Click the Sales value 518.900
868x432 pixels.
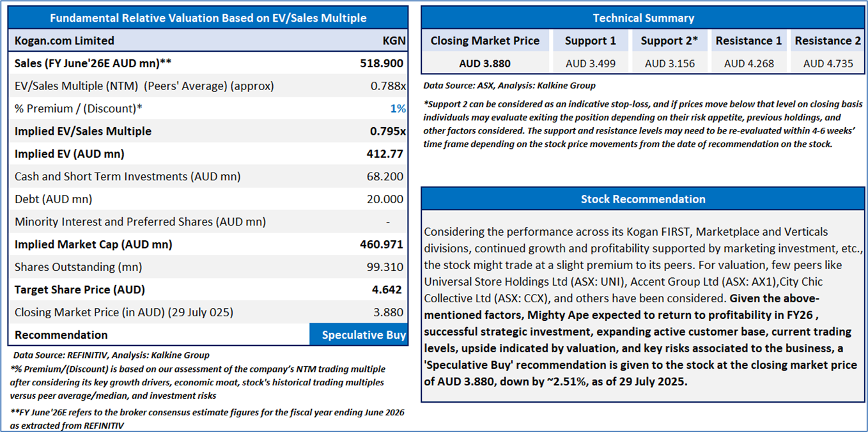coord(382,63)
